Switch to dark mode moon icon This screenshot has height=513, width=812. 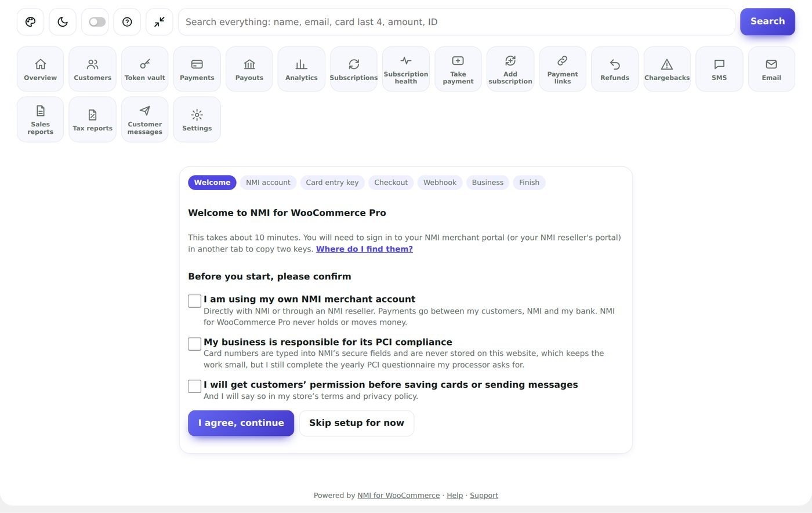coord(63,22)
